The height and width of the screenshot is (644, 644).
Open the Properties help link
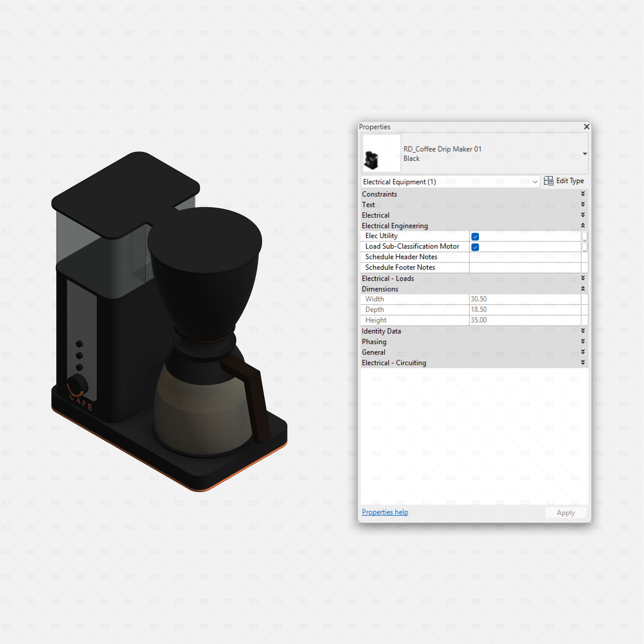pyautogui.click(x=385, y=512)
